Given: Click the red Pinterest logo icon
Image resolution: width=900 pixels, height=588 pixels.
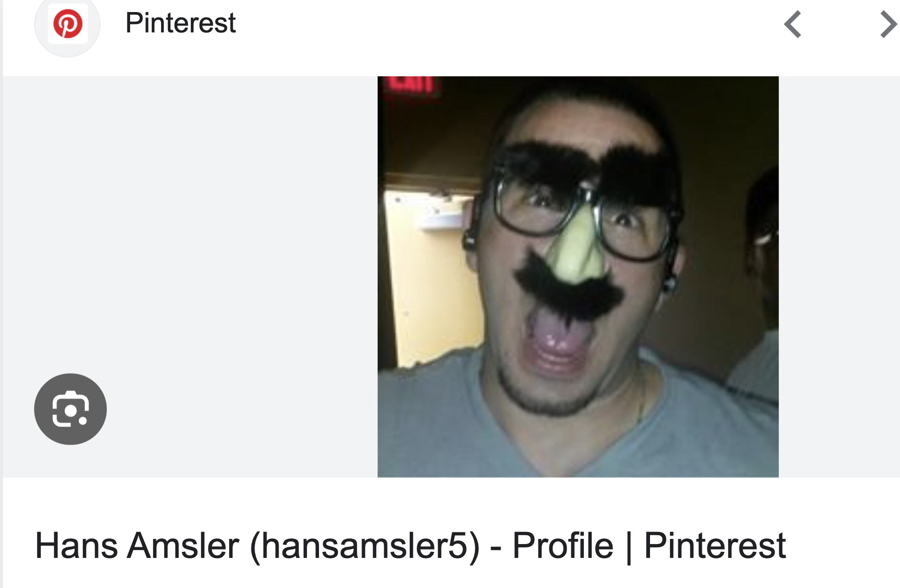Looking at the screenshot, I should [x=68, y=24].
